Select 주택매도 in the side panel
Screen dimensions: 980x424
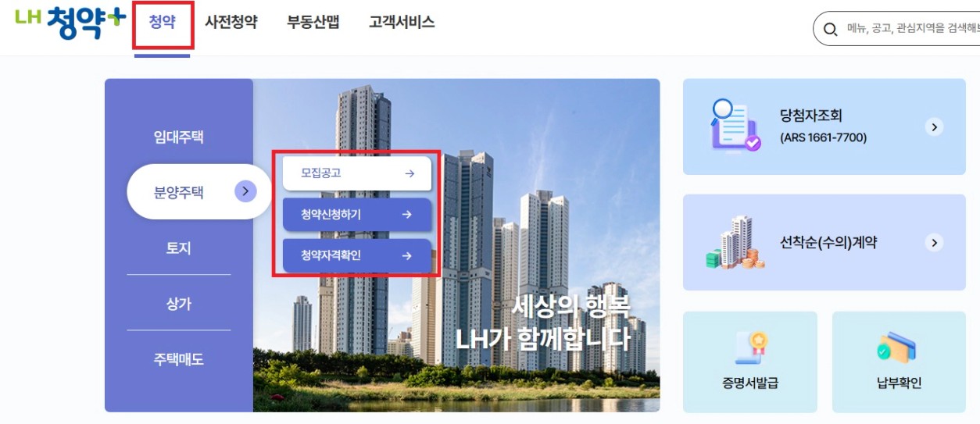(178, 360)
